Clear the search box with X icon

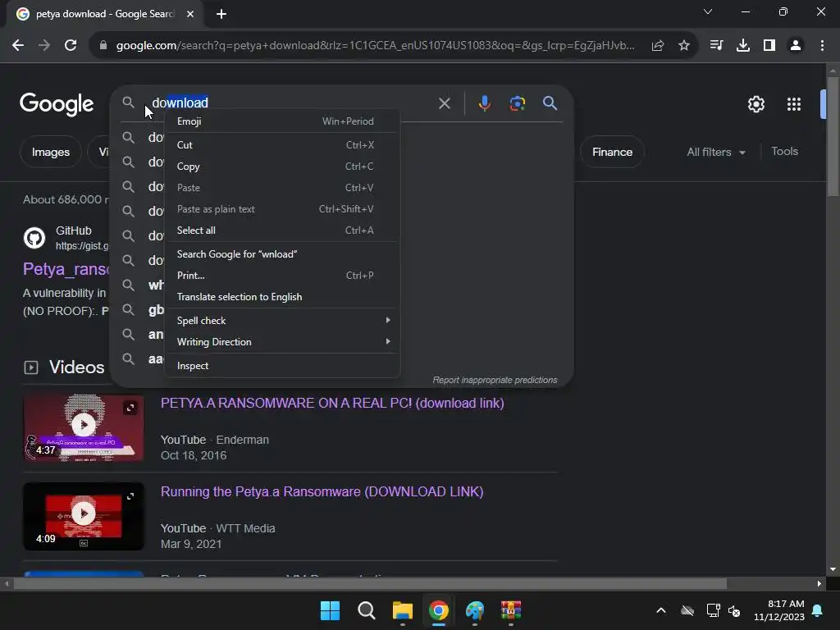(444, 103)
